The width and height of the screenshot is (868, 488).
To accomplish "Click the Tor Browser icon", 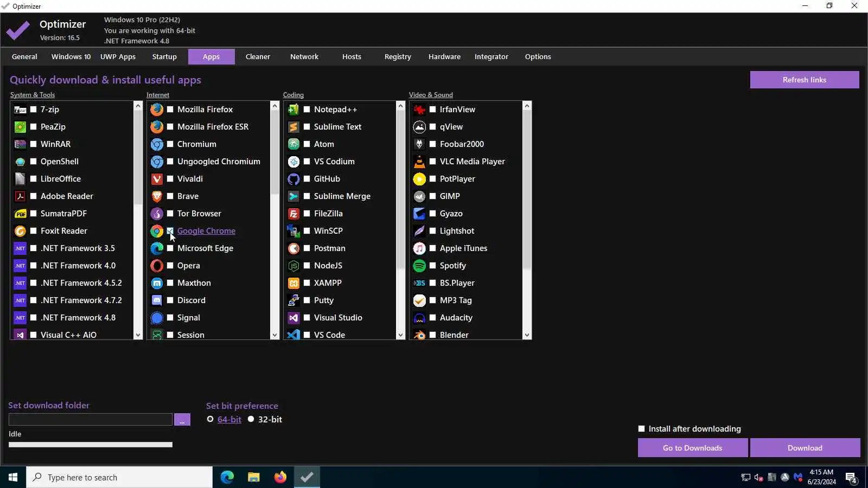I will pyautogui.click(x=157, y=214).
